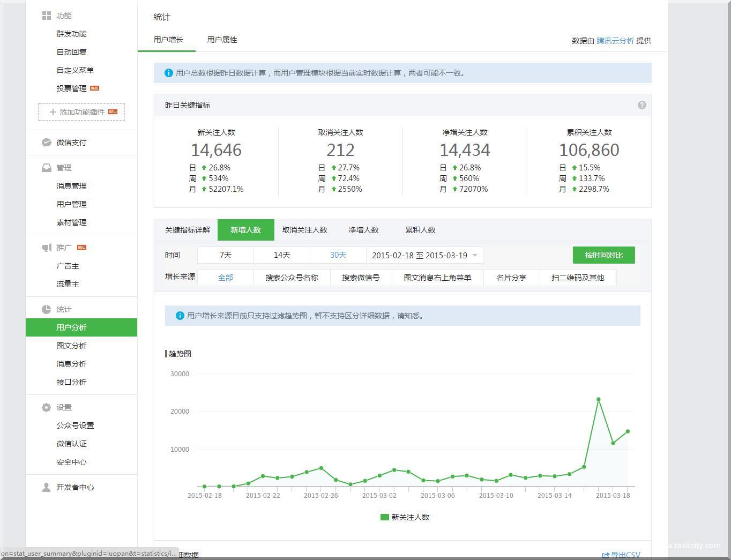Select the 微信支付 chat bubble icon
731x560 pixels.
pos(47,142)
